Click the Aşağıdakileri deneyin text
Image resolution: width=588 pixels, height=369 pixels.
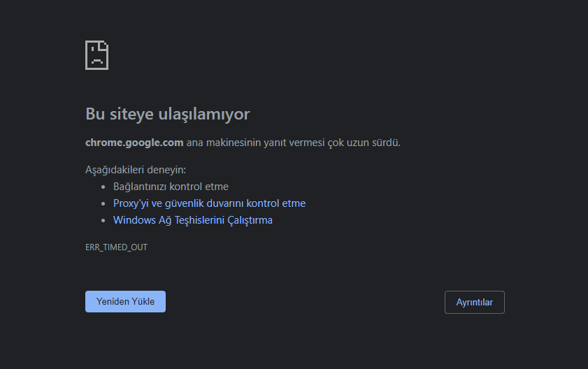(136, 170)
